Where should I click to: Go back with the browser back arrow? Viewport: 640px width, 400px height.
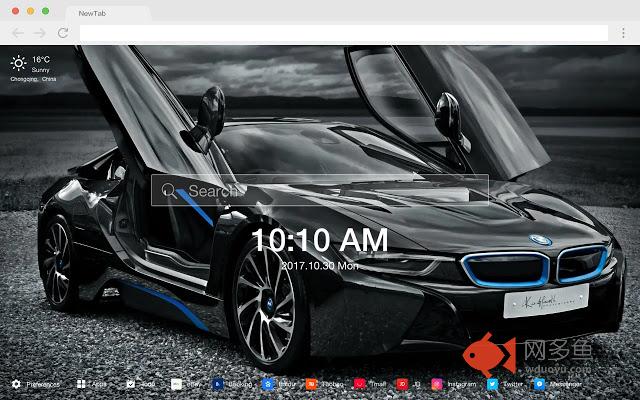coord(18,33)
